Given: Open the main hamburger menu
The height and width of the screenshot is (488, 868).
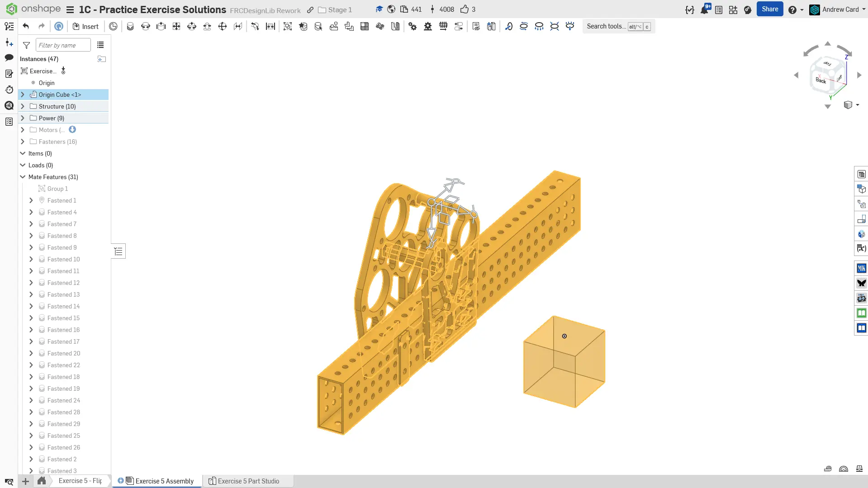Looking at the screenshot, I should pyautogui.click(x=70, y=9).
